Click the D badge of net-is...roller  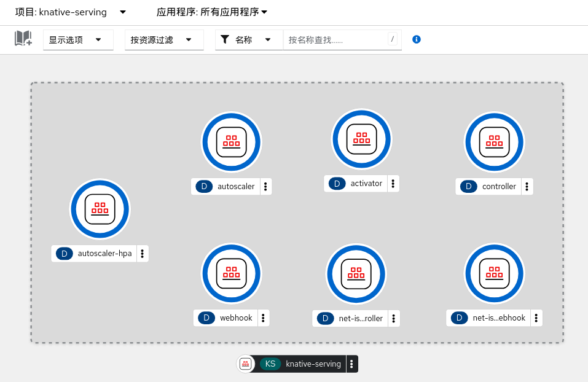click(x=325, y=318)
